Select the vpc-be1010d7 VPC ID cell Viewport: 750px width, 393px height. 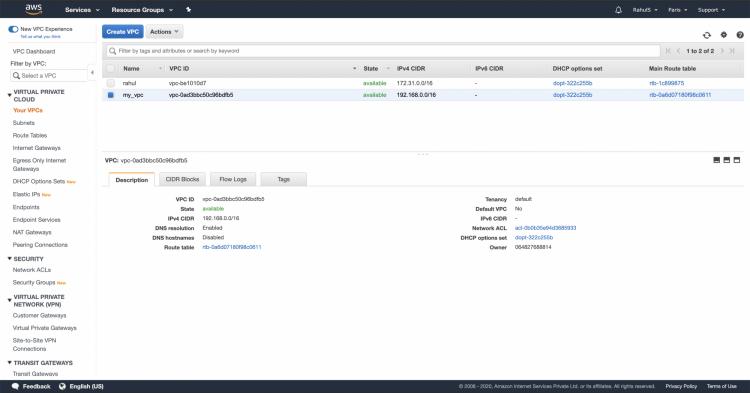[188, 83]
